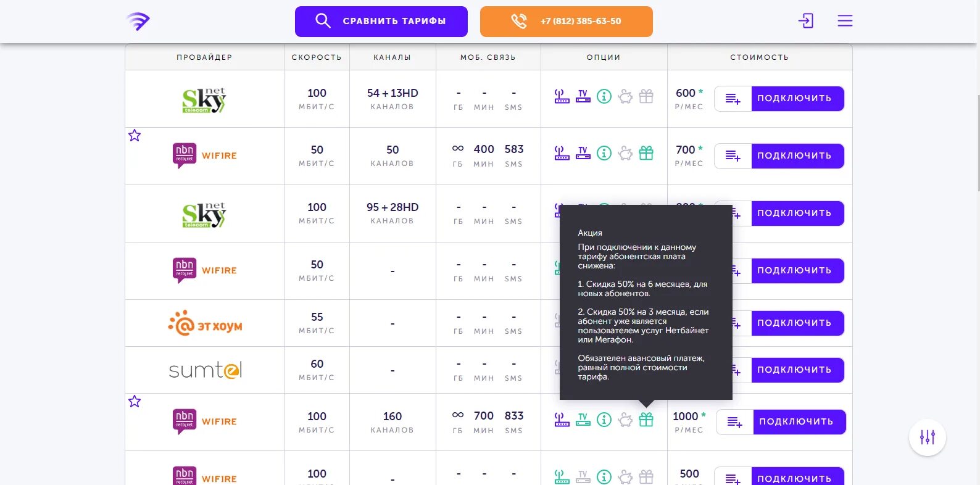Click the '833' SMS value
The image size is (980, 485).
(x=514, y=416)
